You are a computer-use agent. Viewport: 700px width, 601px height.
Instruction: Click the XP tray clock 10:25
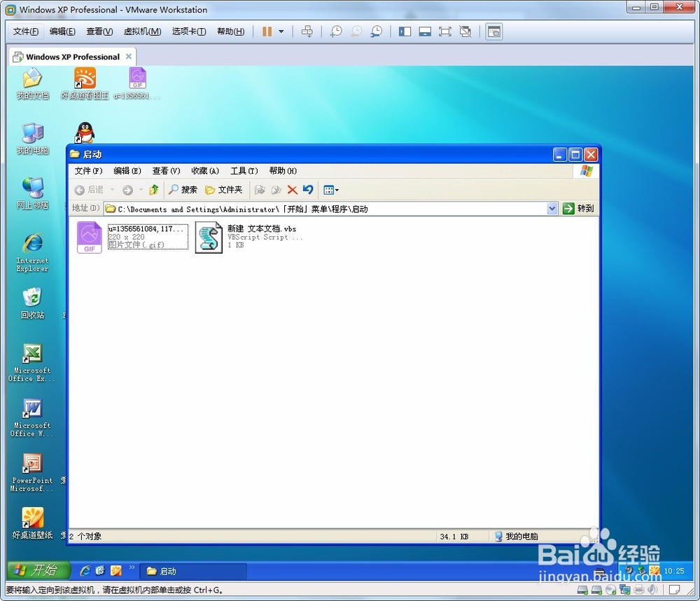click(x=674, y=571)
